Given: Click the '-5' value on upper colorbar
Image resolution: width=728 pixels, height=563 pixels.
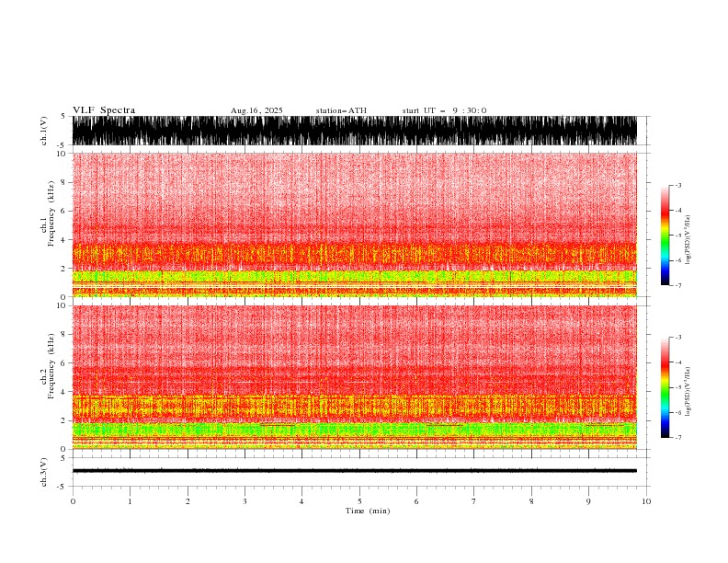Looking at the screenshot, I should (x=677, y=236).
